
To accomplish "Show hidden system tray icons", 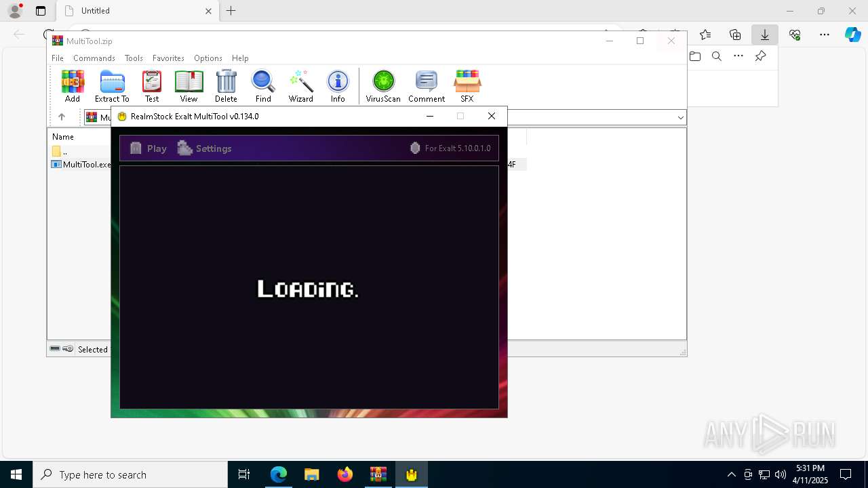I will coord(731,474).
